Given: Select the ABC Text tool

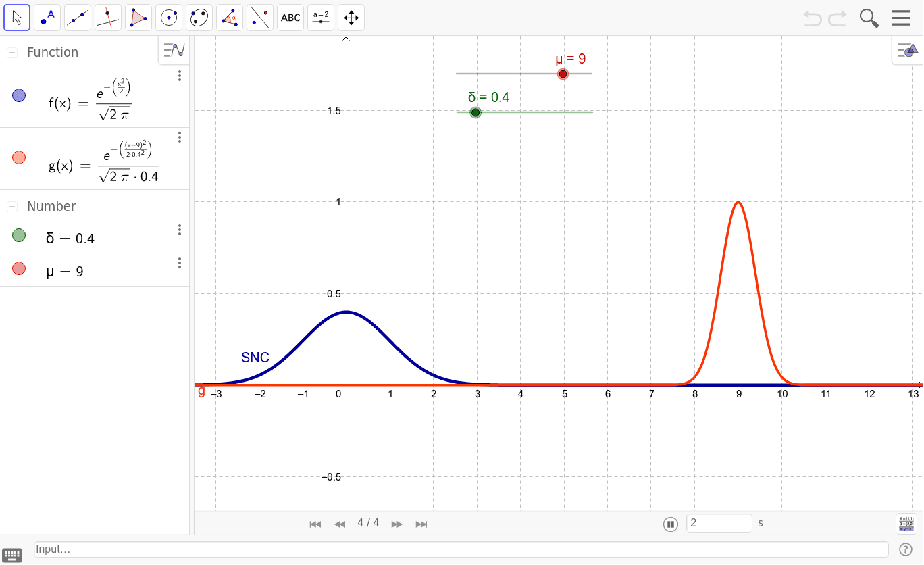Looking at the screenshot, I should point(290,18).
